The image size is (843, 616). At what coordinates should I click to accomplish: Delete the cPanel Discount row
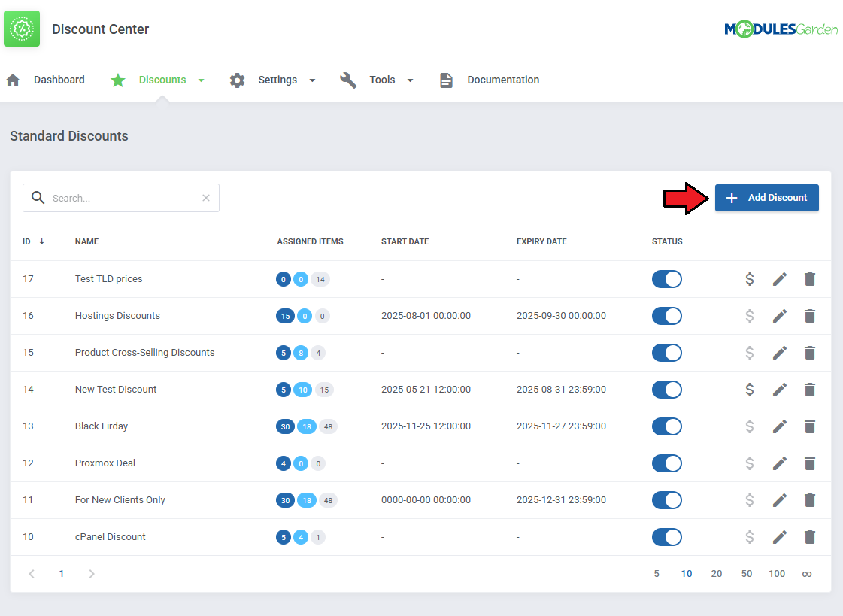[810, 536]
